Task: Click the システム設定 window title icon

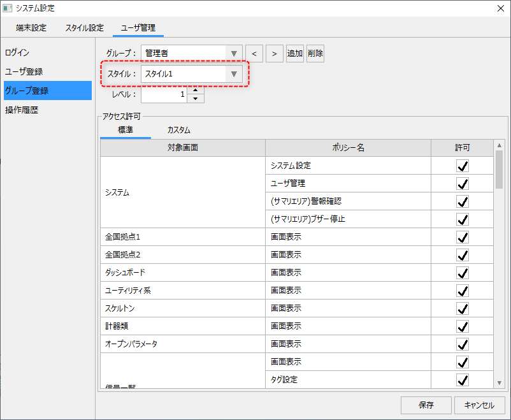Action: pos(8,8)
